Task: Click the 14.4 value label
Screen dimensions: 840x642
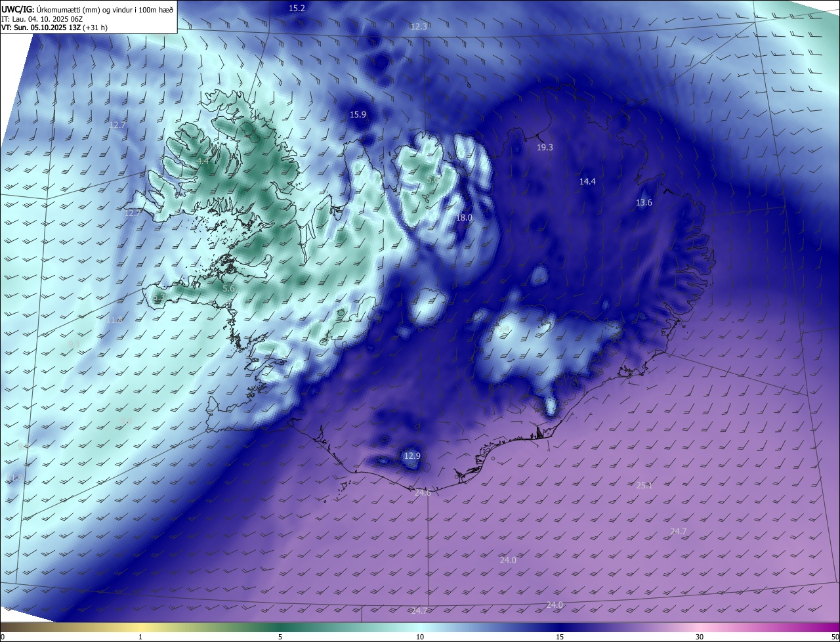Action: click(587, 182)
